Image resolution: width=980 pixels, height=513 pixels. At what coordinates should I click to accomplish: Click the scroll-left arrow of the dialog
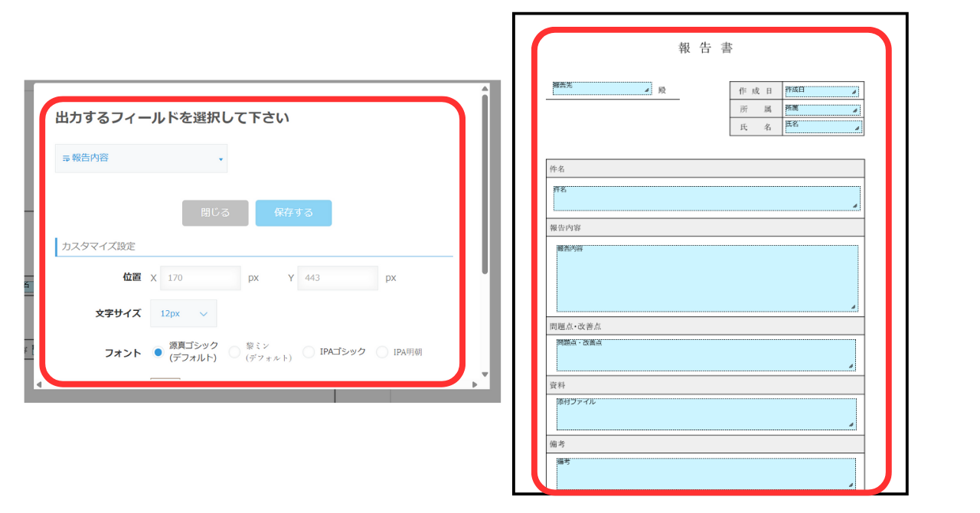coord(39,384)
